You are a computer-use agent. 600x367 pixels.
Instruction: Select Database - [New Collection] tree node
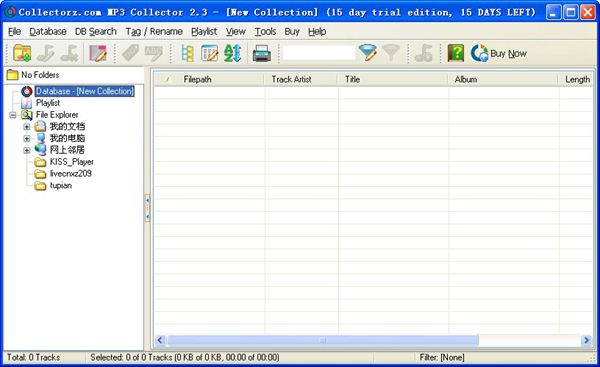[x=85, y=91]
